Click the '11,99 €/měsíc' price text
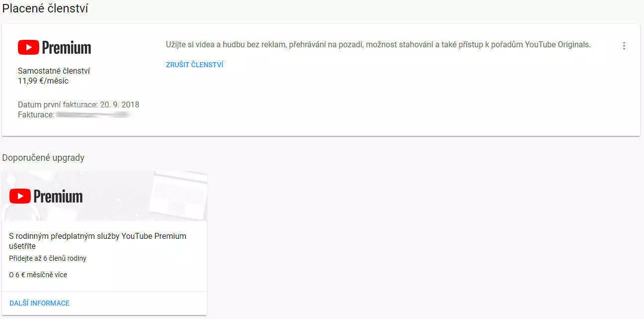 click(x=43, y=81)
